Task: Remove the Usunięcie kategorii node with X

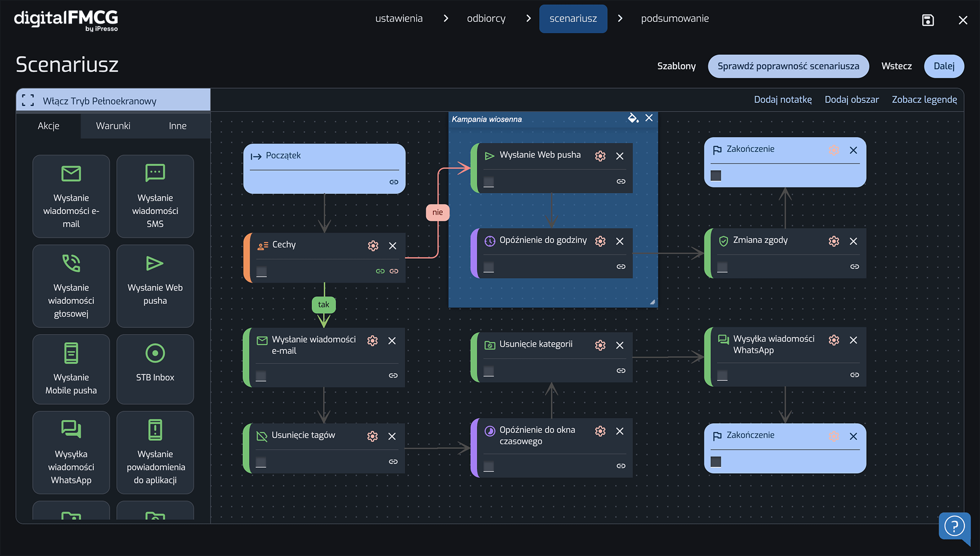Action: pyautogui.click(x=619, y=345)
